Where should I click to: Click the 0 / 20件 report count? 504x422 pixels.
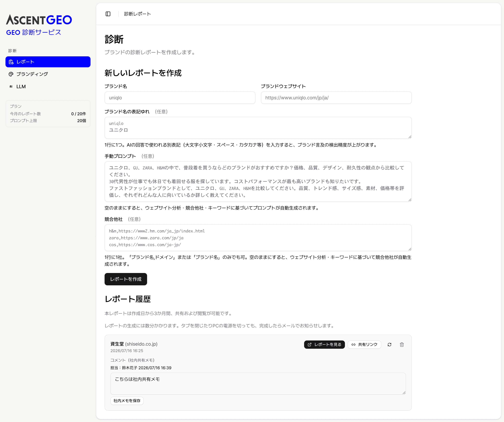pyautogui.click(x=79, y=114)
